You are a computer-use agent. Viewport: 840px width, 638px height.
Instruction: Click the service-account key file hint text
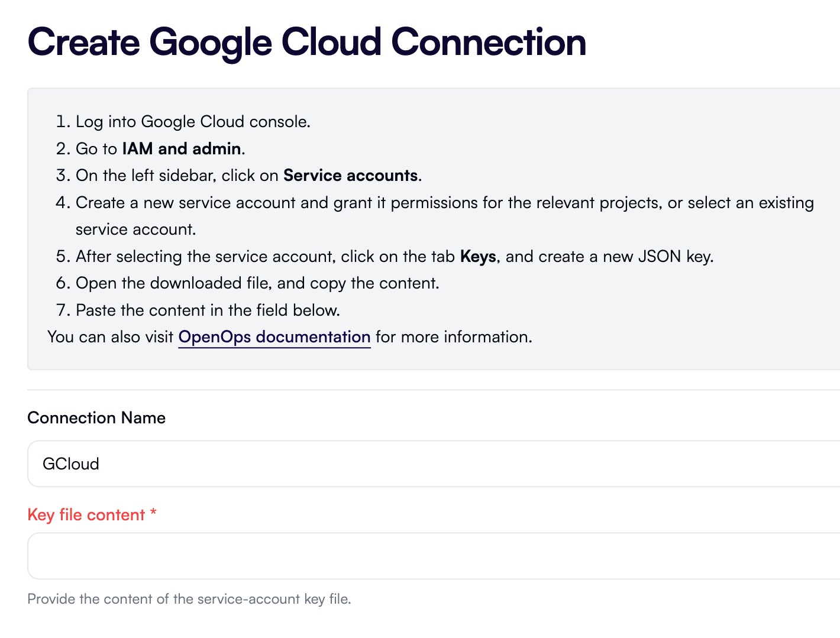tap(189, 598)
